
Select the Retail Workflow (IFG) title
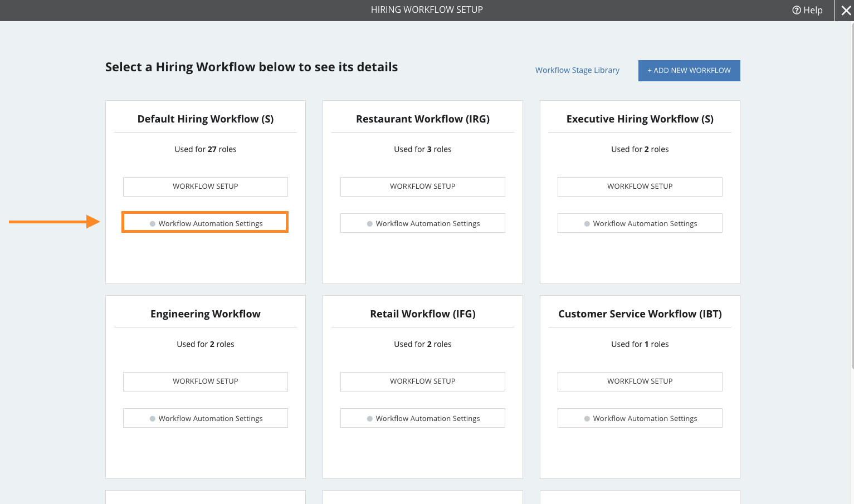tap(423, 314)
